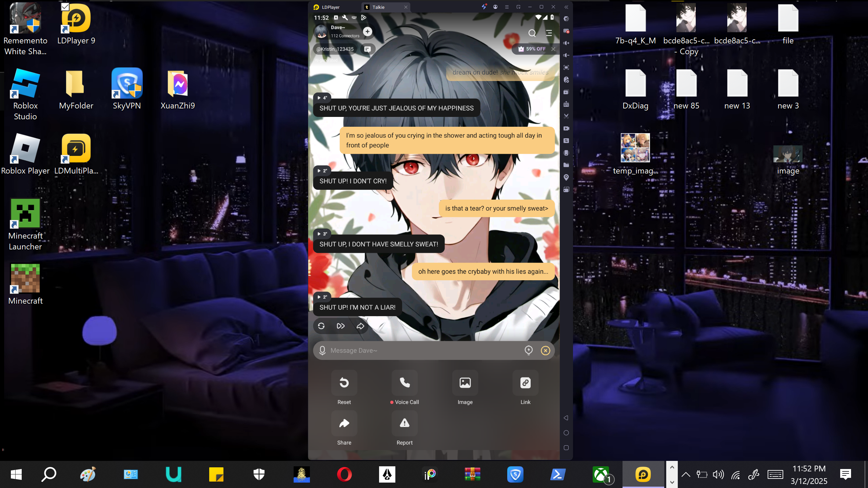Click the rotate screen sidebar icon
This screenshot has width=868, height=488.
click(566, 189)
